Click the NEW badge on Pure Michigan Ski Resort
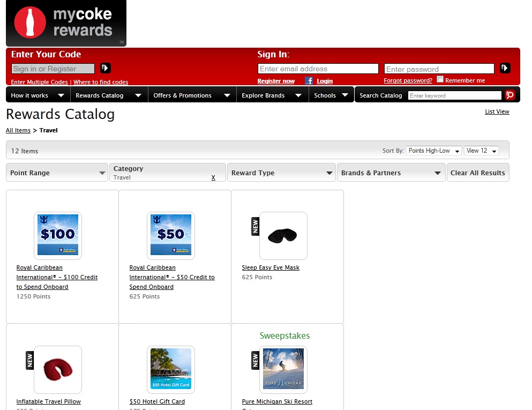The width and height of the screenshot is (532, 410). pyautogui.click(x=255, y=361)
